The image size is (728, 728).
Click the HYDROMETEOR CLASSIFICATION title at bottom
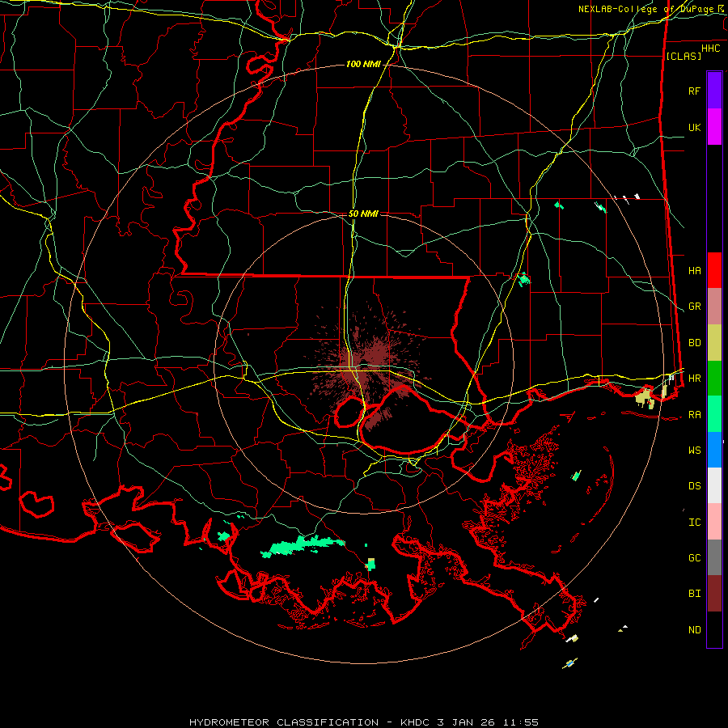point(284,722)
